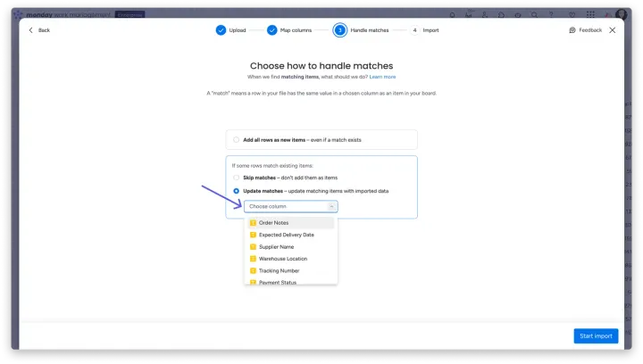The width and height of the screenshot is (643, 364).
Task: Open the Learn more link
Action: pyautogui.click(x=382, y=77)
